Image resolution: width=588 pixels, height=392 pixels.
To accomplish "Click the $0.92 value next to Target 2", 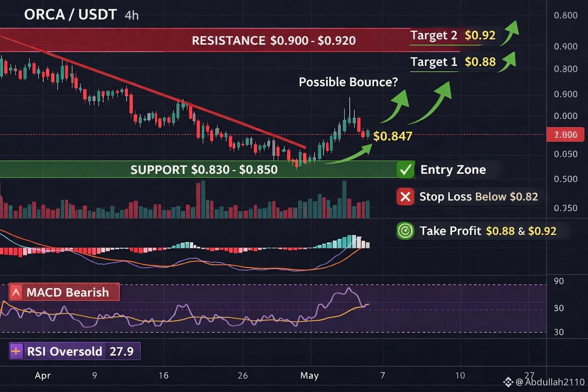I will pyautogui.click(x=480, y=35).
